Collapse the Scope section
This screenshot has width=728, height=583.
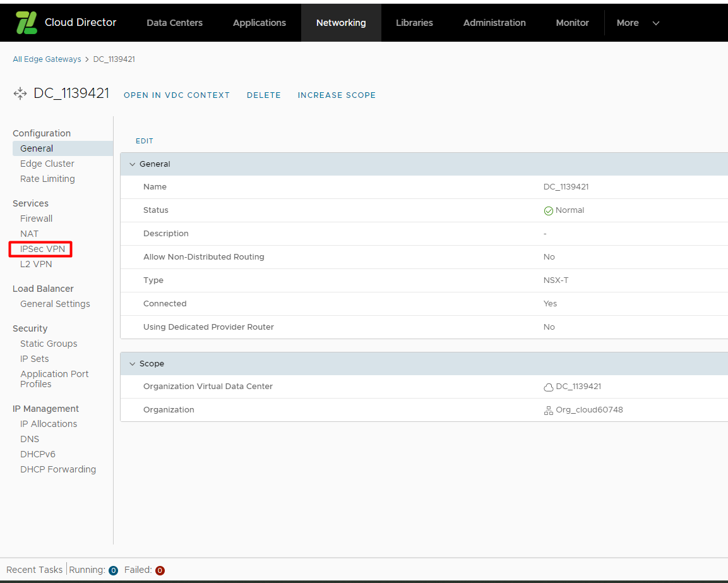tap(132, 363)
